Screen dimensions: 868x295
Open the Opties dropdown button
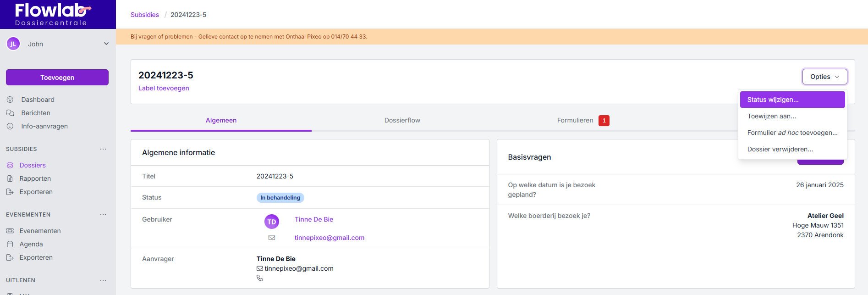point(824,77)
